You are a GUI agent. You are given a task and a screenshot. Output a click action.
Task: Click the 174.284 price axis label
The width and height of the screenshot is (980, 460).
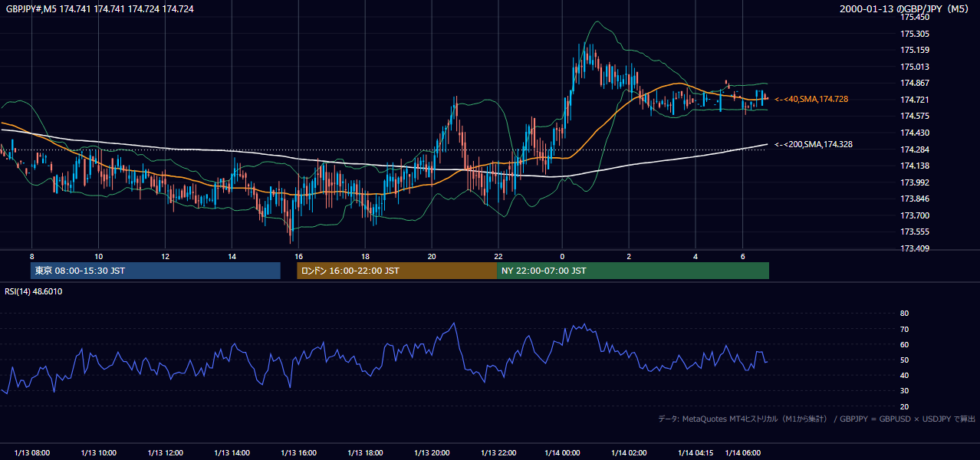point(914,149)
